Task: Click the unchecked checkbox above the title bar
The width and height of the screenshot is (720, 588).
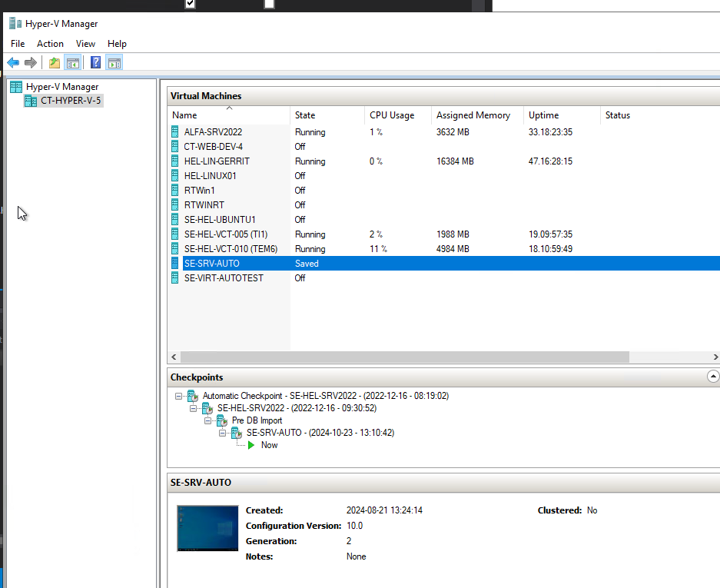Action: pos(269,4)
